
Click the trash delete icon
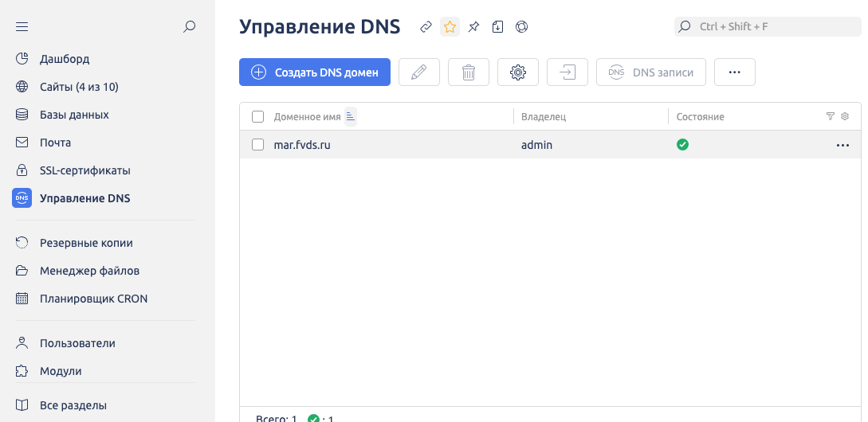pos(469,72)
